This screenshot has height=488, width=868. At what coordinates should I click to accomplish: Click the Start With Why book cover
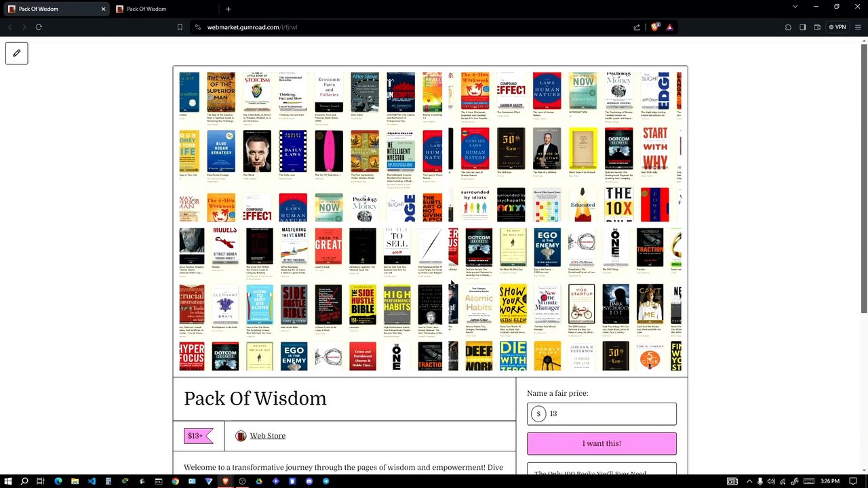click(655, 148)
